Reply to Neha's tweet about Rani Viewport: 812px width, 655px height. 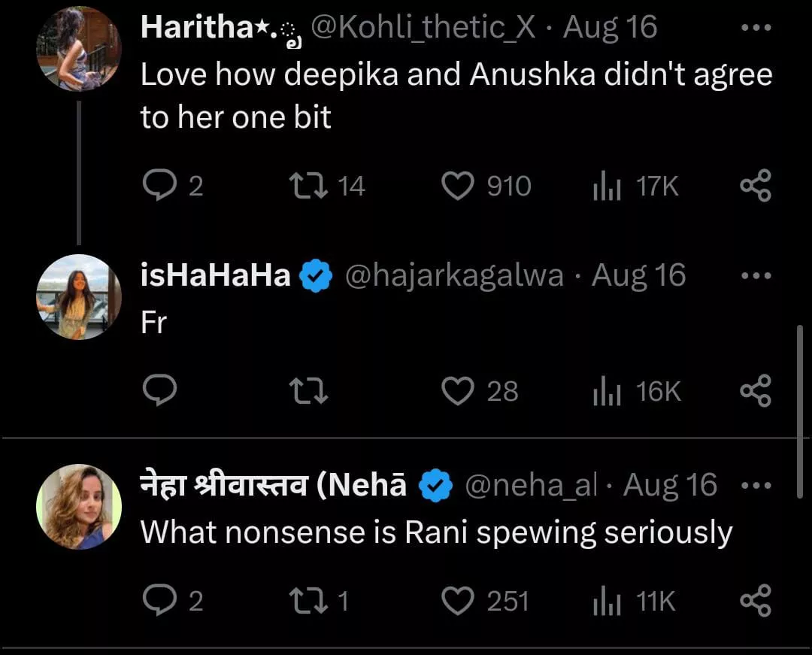click(159, 602)
